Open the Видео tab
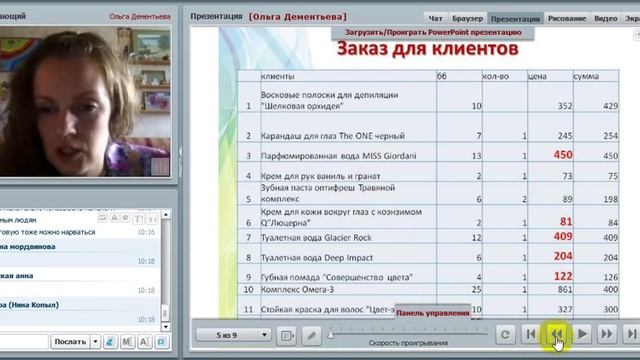Viewport: 640px width, 360px height. 606,18
